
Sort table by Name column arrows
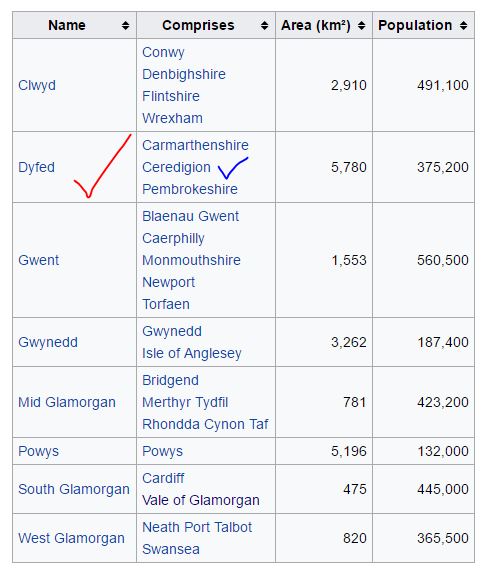coord(125,26)
